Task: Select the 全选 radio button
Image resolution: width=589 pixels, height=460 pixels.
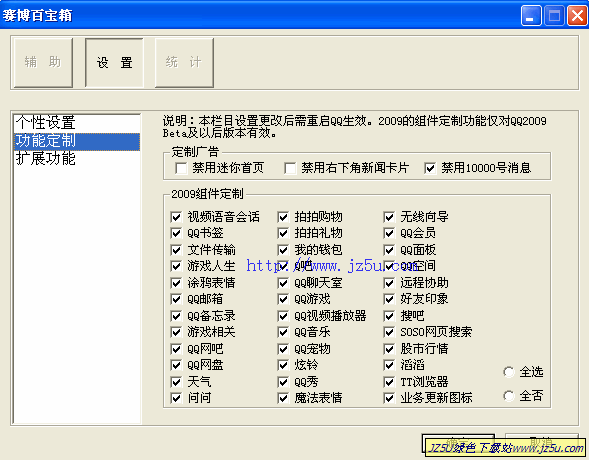Action: tap(509, 372)
